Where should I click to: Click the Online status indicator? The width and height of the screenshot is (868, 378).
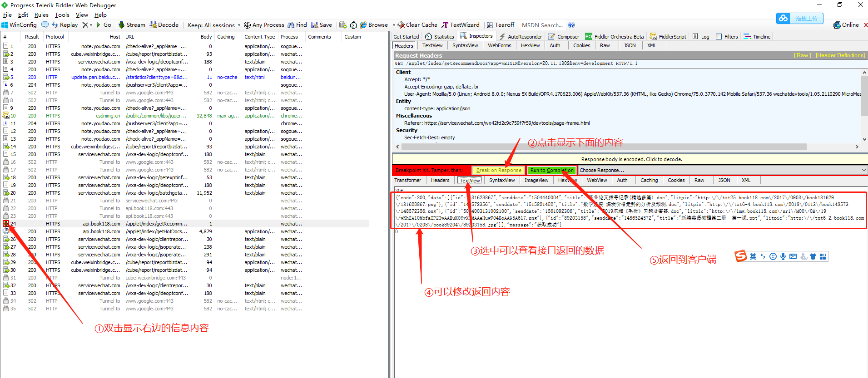pyautogui.click(x=846, y=25)
